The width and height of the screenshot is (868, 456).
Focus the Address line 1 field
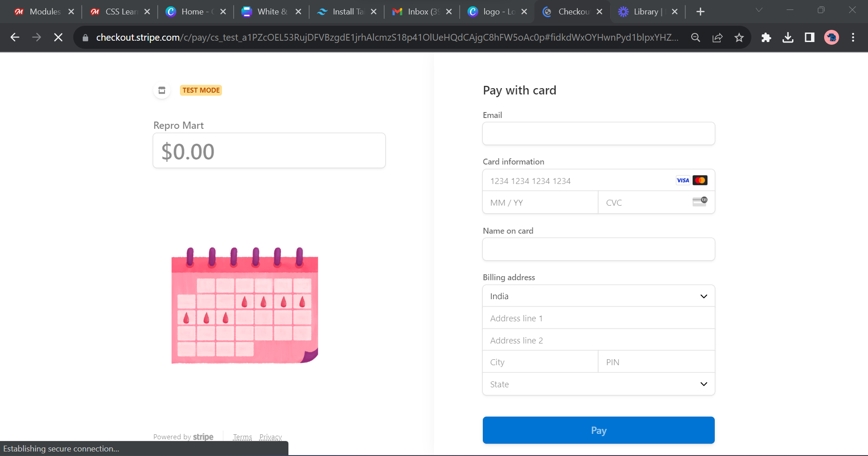tap(599, 318)
